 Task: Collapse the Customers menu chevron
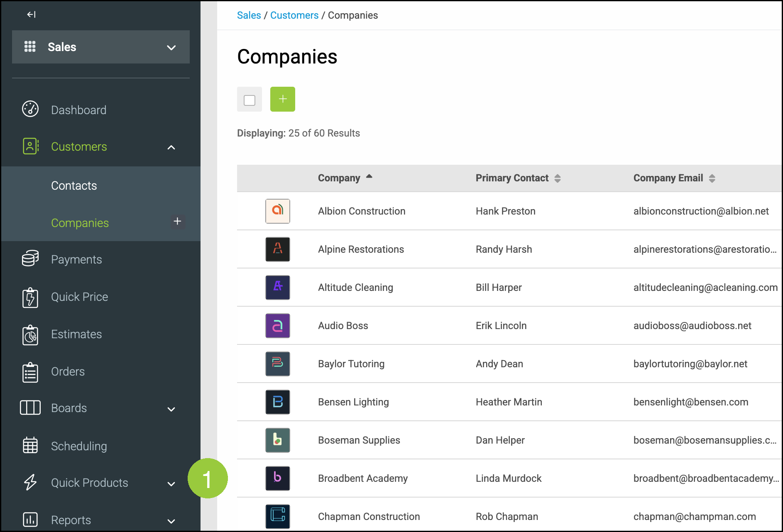click(171, 147)
